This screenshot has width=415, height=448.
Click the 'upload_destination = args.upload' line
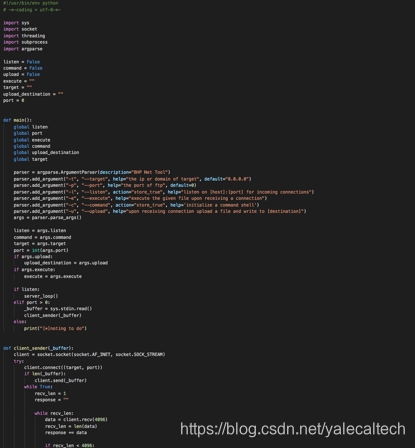66,263
